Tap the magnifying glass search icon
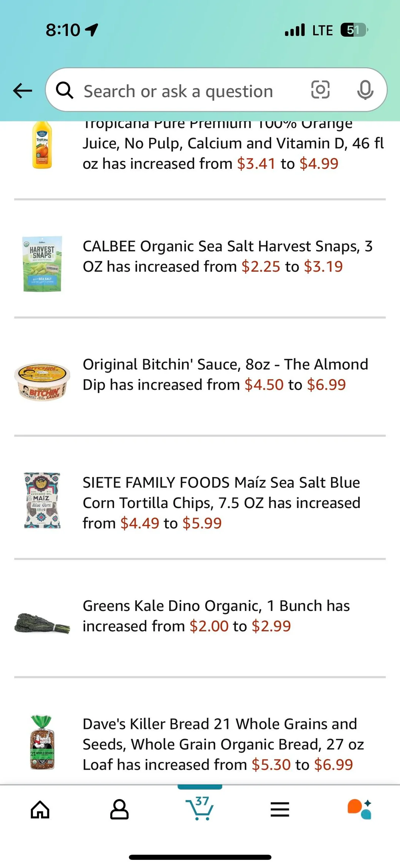 (x=64, y=90)
